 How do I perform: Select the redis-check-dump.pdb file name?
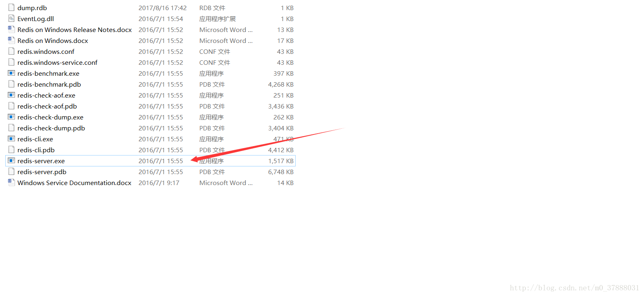[51, 128]
